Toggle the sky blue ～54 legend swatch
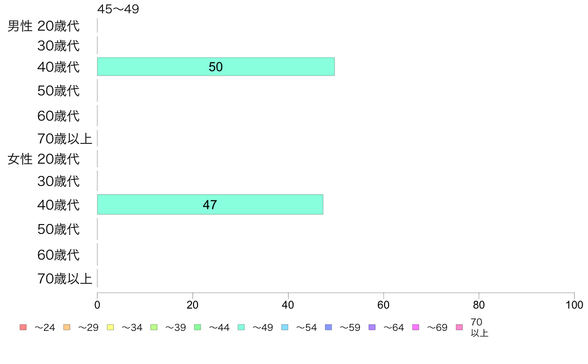 pyautogui.click(x=285, y=327)
